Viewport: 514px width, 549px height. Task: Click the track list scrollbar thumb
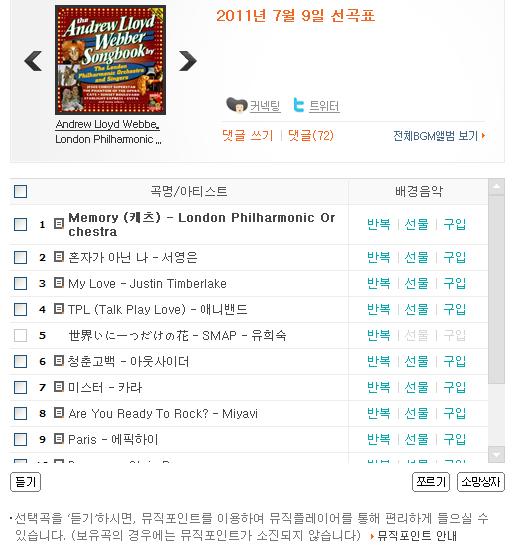pos(496,290)
